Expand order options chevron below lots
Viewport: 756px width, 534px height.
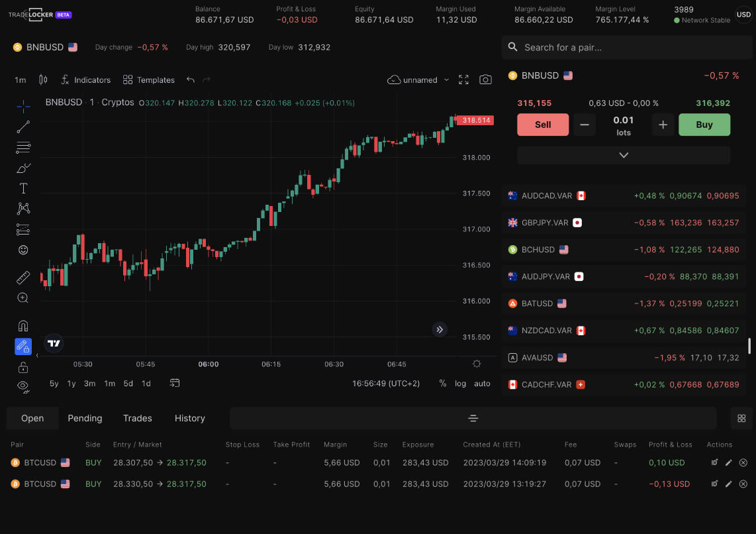623,155
